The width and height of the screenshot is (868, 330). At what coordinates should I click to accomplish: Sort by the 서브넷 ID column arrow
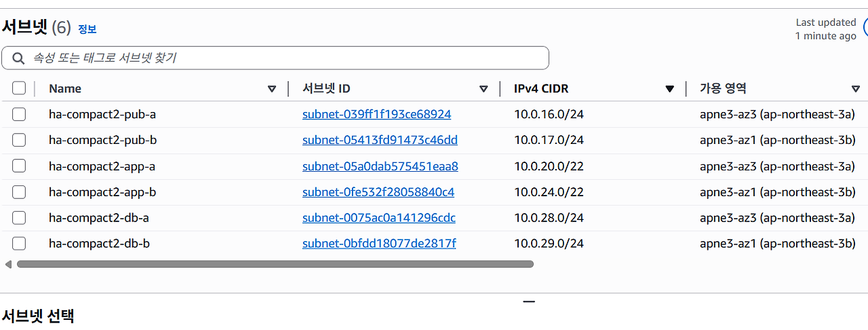[484, 89]
